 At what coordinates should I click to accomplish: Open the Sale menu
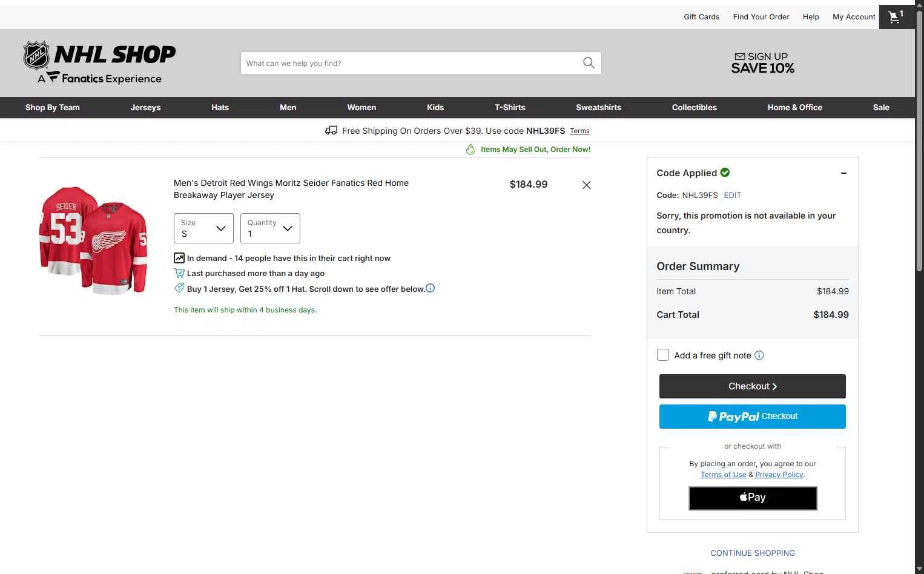pos(881,107)
